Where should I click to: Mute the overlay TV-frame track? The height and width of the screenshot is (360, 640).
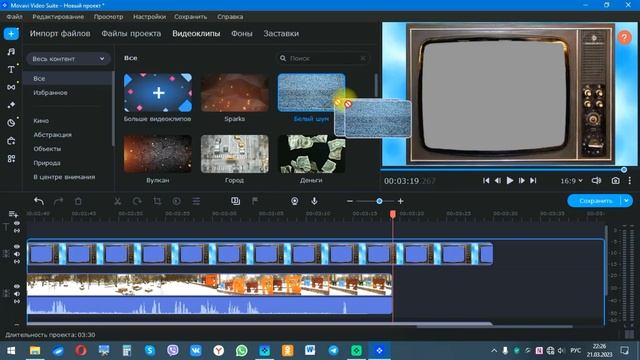(x=17, y=254)
